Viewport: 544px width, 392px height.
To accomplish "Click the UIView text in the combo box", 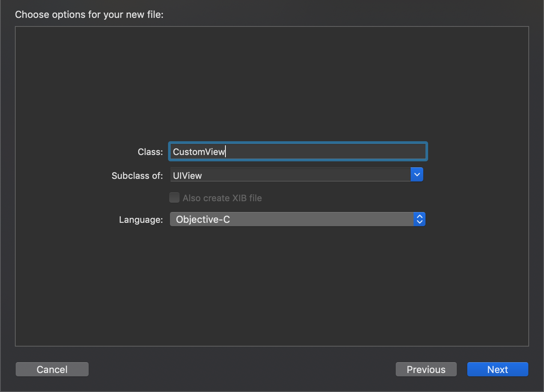I will (187, 176).
